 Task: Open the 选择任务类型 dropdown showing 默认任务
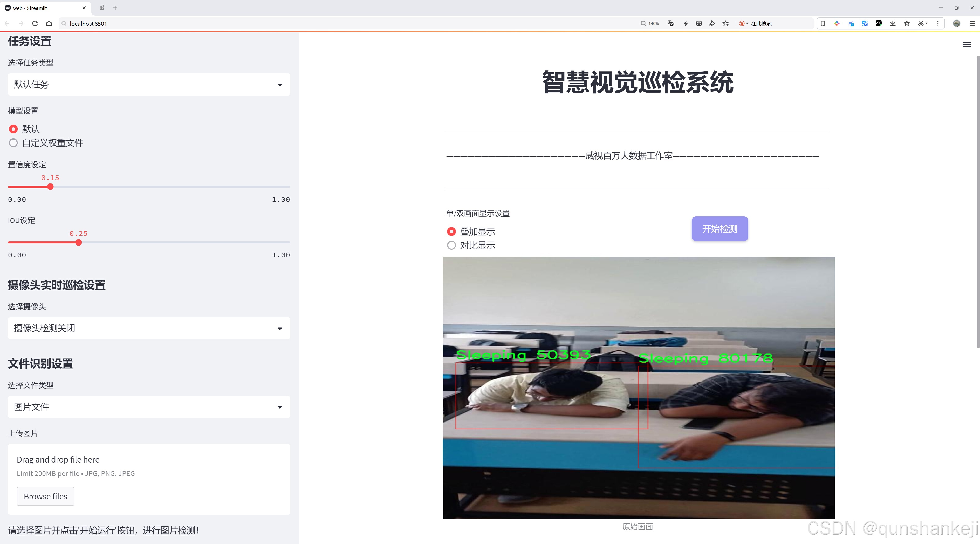[x=148, y=84]
